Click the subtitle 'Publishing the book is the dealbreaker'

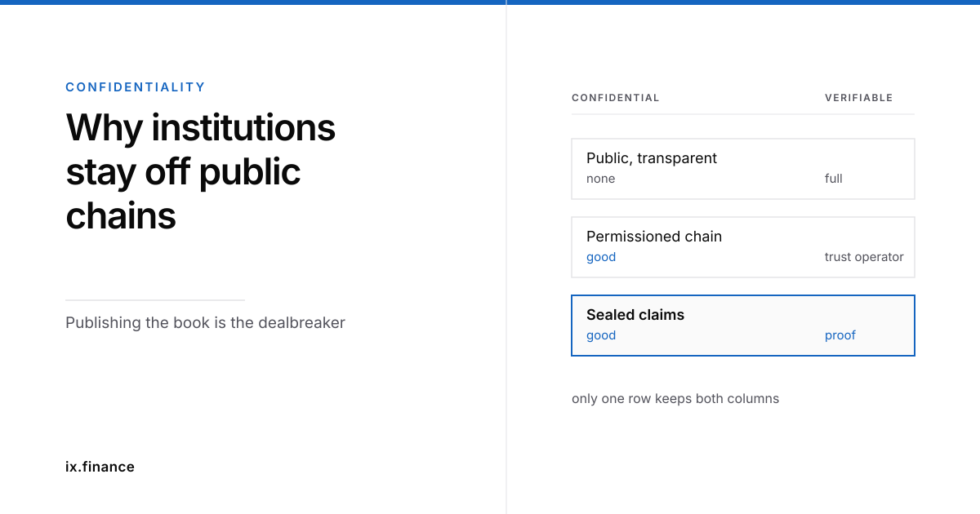click(205, 322)
